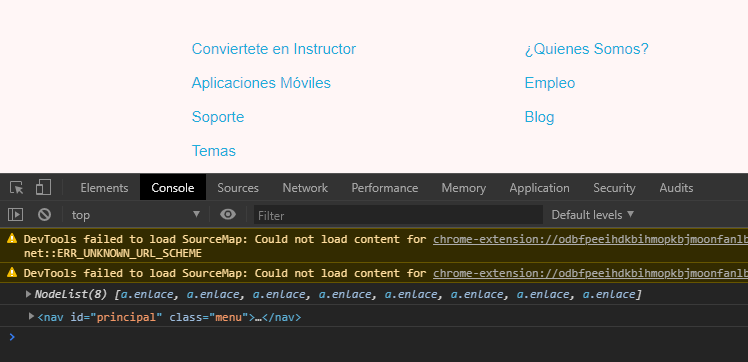Viewport: 748px width, 362px height.
Task: Click second SourceMap warning triangle icon
Action: (x=12, y=273)
